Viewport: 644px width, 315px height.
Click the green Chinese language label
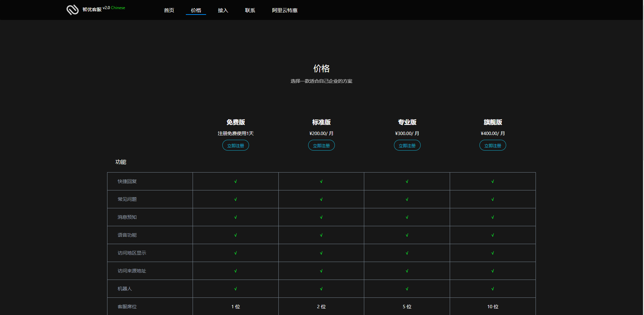(x=118, y=8)
